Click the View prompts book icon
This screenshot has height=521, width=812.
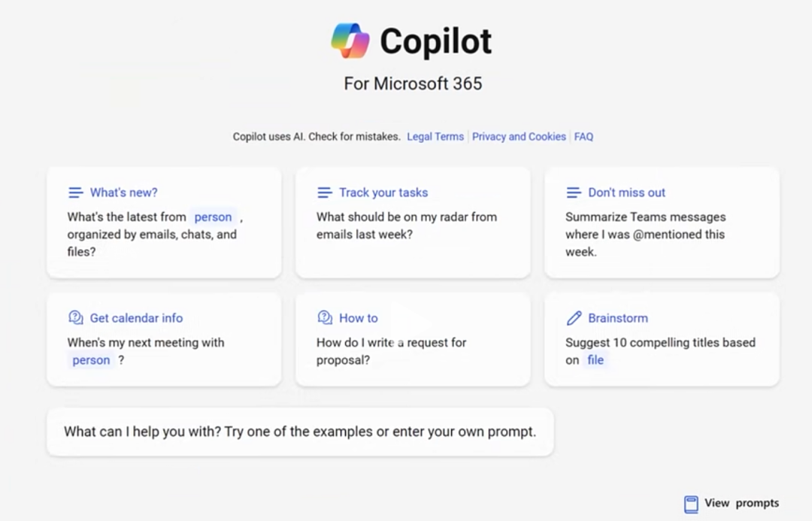tap(691, 504)
